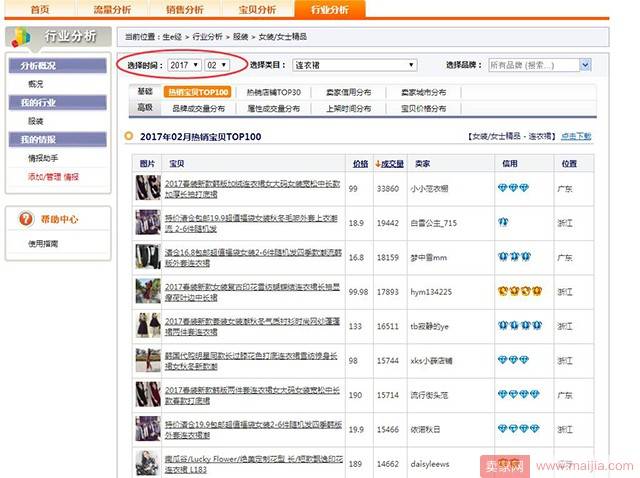Open product thumbnail in the 白雪公主_715 row

pos(148,222)
